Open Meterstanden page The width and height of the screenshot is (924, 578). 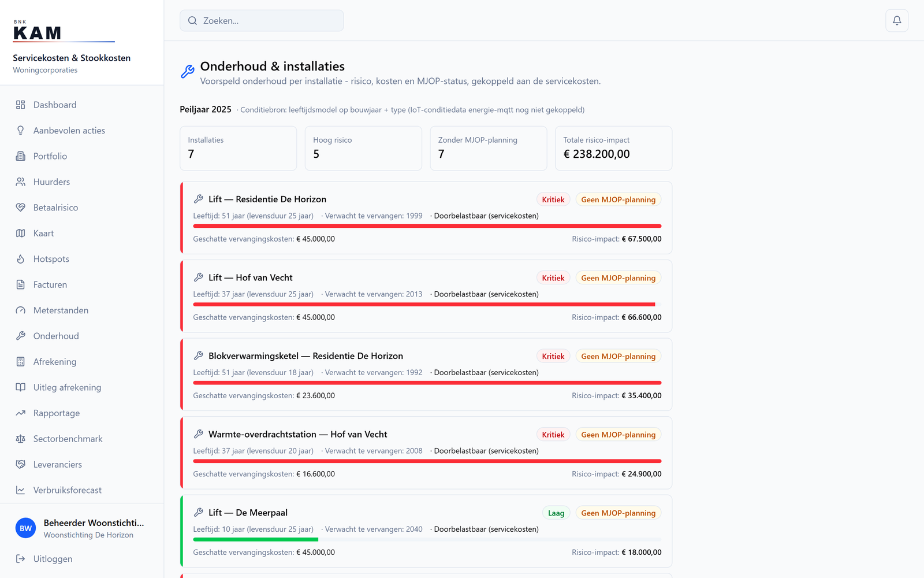(x=82, y=310)
